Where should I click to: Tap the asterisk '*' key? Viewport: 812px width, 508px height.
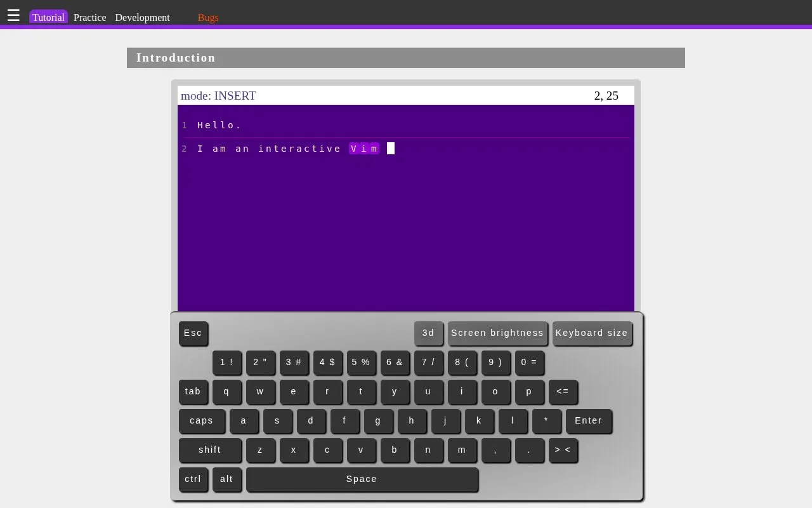click(x=546, y=421)
